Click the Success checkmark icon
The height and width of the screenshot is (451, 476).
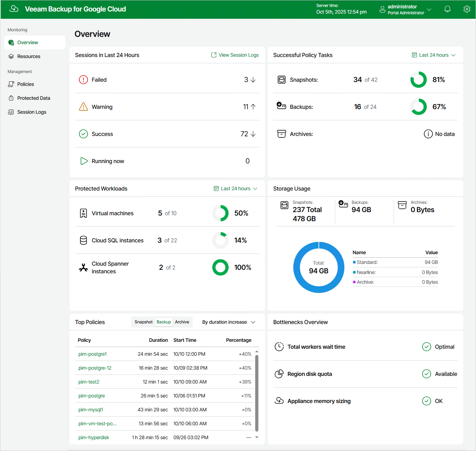83,134
